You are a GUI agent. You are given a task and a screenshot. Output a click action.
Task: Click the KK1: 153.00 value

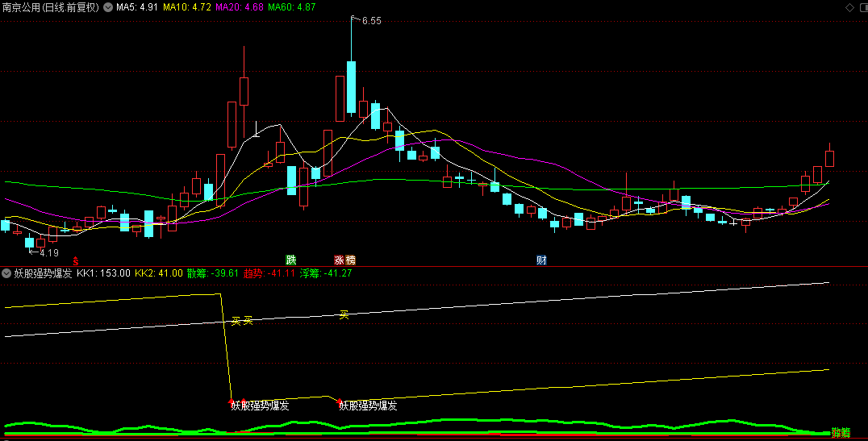coord(103,273)
